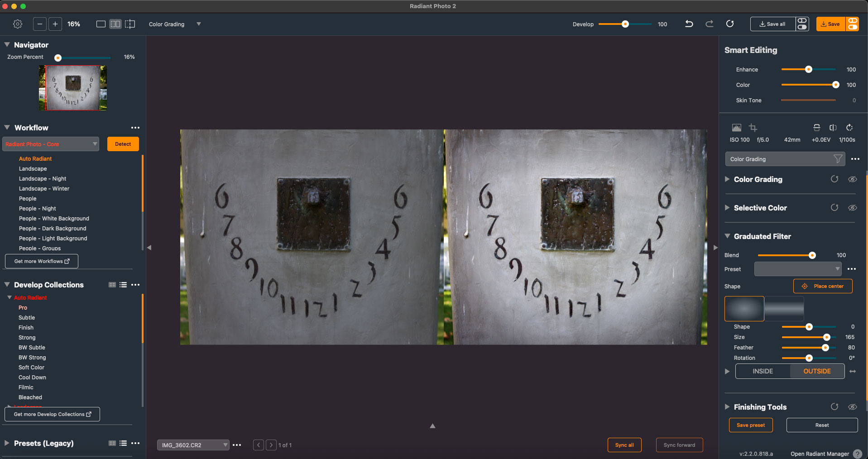Viewport: 868px width, 459px height.
Task: Expand the Presets (Legacy) section
Action: coord(7,443)
